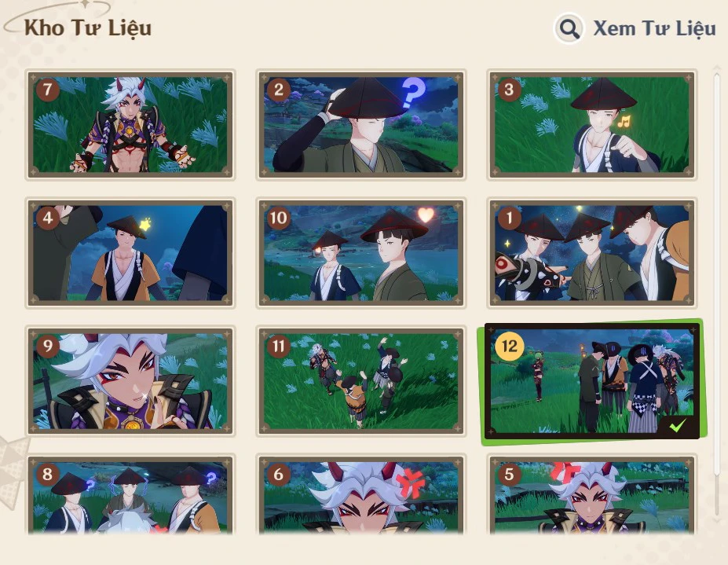The image size is (728, 565).
Task: Click the number 5 badge icon
Action: [x=509, y=475]
